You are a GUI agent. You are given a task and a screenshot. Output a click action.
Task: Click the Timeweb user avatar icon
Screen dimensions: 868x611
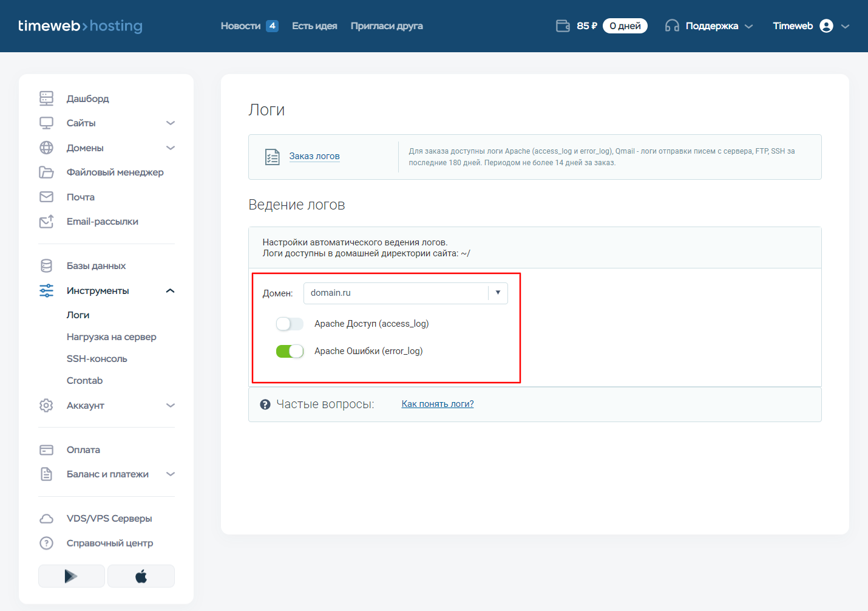click(826, 26)
